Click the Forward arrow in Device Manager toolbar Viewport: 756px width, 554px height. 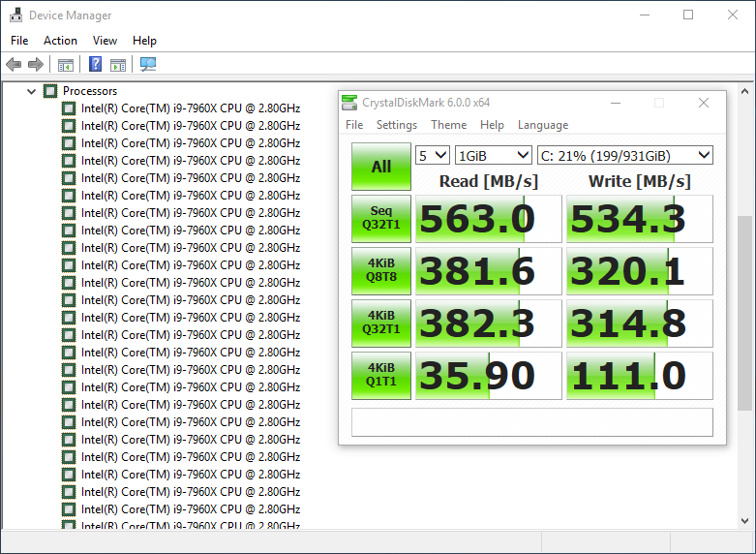[36, 64]
